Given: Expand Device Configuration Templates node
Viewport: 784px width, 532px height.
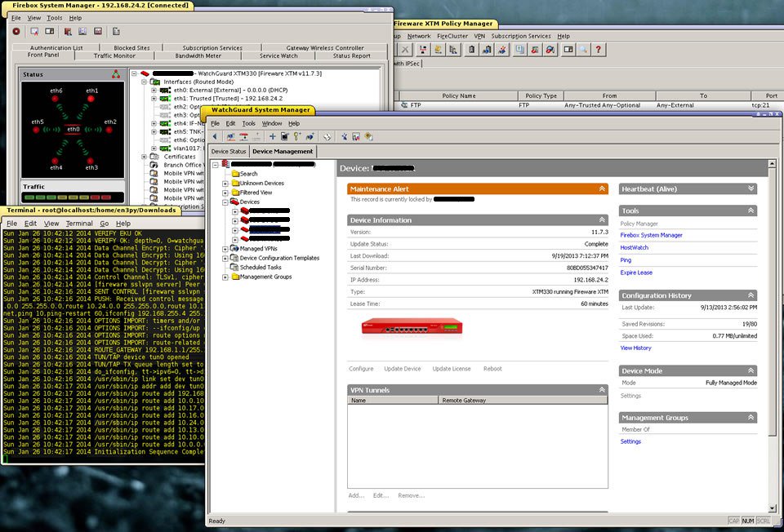Looking at the screenshot, I should pyautogui.click(x=225, y=259).
